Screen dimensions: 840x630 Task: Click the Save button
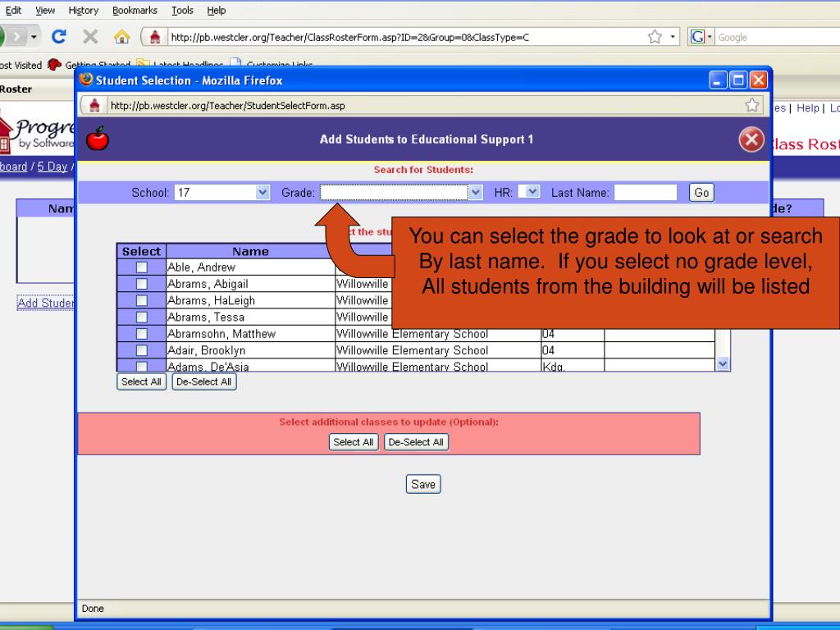(x=423, y=484)
